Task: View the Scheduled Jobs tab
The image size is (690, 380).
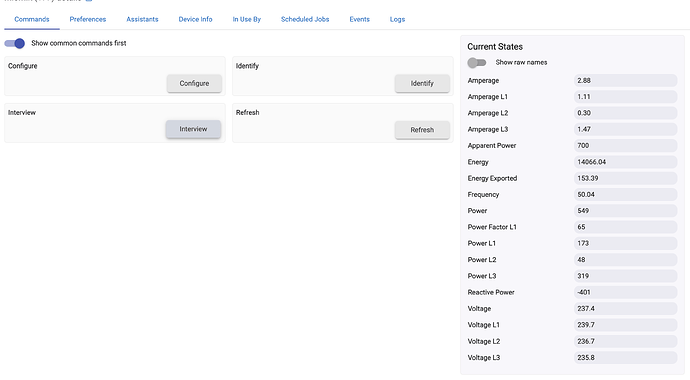Action: 305,19
